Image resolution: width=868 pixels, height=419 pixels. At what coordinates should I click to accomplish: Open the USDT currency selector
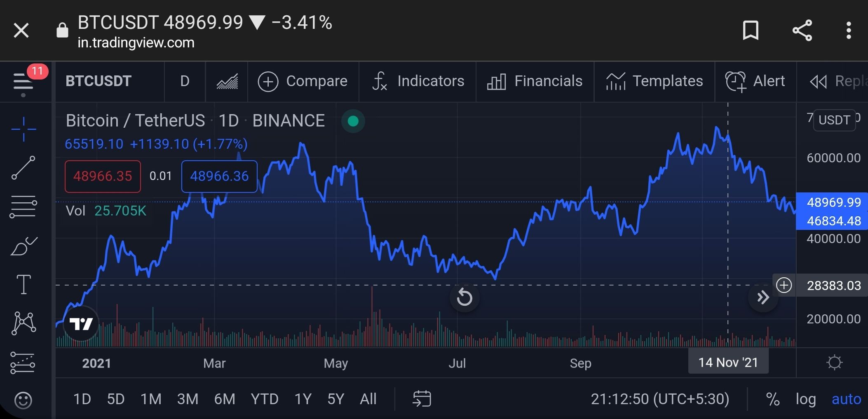pyautogui.click(x=834, y=120)
